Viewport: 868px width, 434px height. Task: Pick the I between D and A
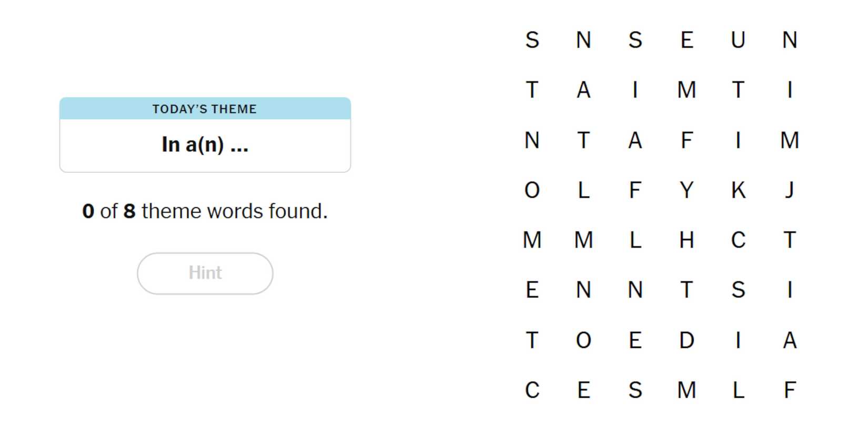[738, 340]
